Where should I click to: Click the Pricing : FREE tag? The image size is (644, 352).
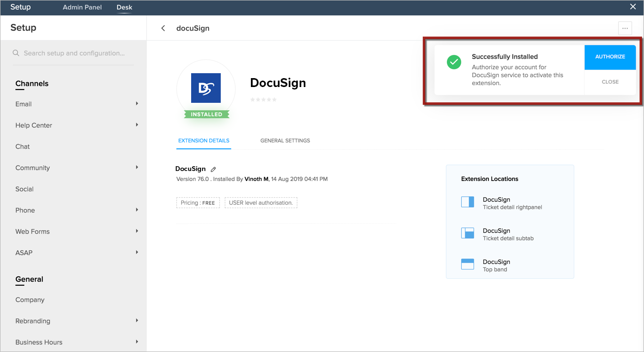click(x=198, y=203)
